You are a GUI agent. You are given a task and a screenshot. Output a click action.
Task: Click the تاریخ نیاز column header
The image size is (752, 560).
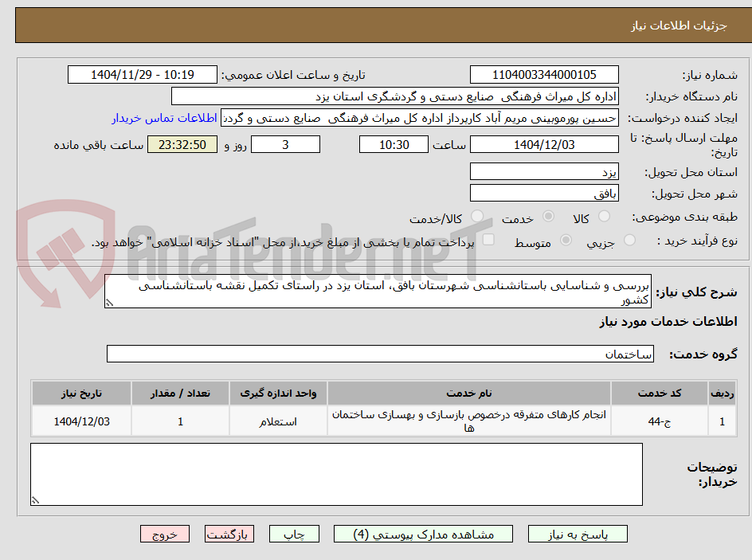81,394
